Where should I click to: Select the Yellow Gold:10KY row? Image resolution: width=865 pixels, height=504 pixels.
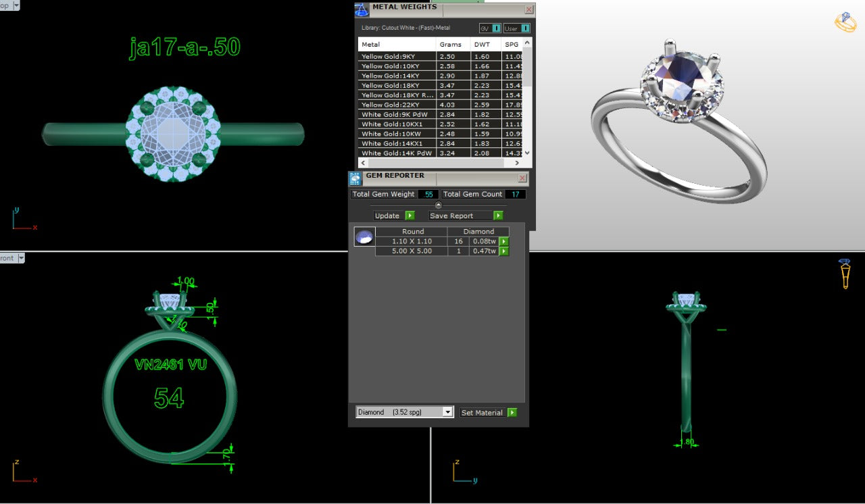coord(441,66)
